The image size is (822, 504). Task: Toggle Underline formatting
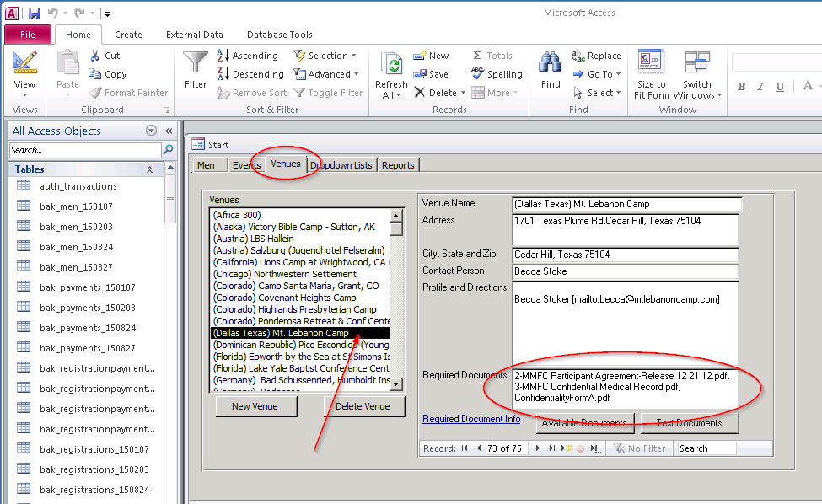(x=780, y=87)
